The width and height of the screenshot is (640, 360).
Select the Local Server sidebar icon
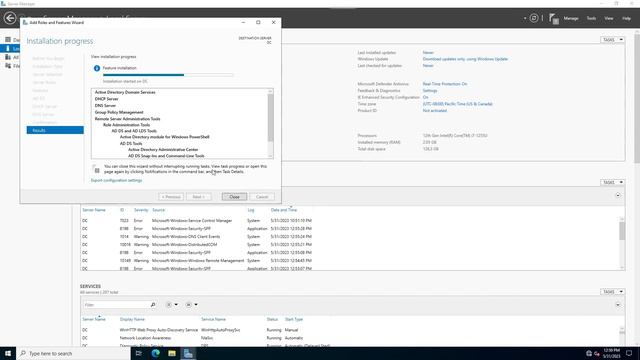(8, 48)
